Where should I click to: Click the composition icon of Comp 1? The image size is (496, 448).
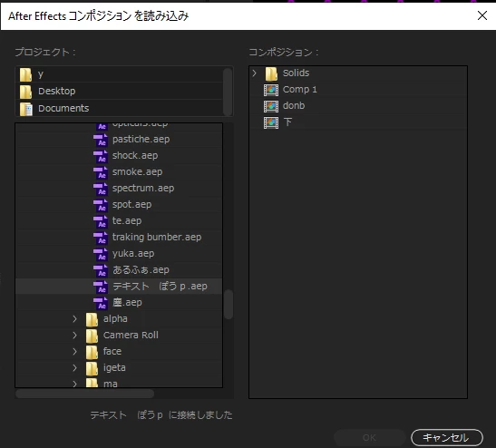(271, 90)
